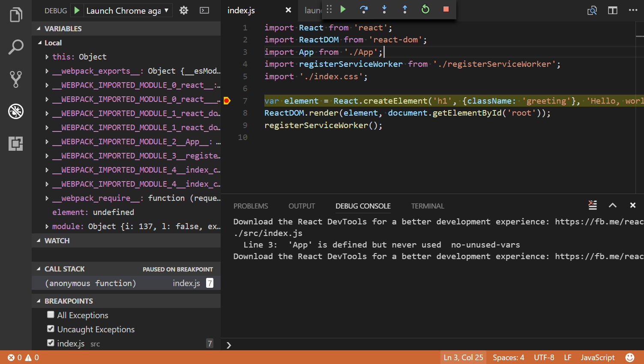This screenshot has width=644, height=364.
Task: Uncheck the index.js breakpoints entry
Action: tap(51, 343)
